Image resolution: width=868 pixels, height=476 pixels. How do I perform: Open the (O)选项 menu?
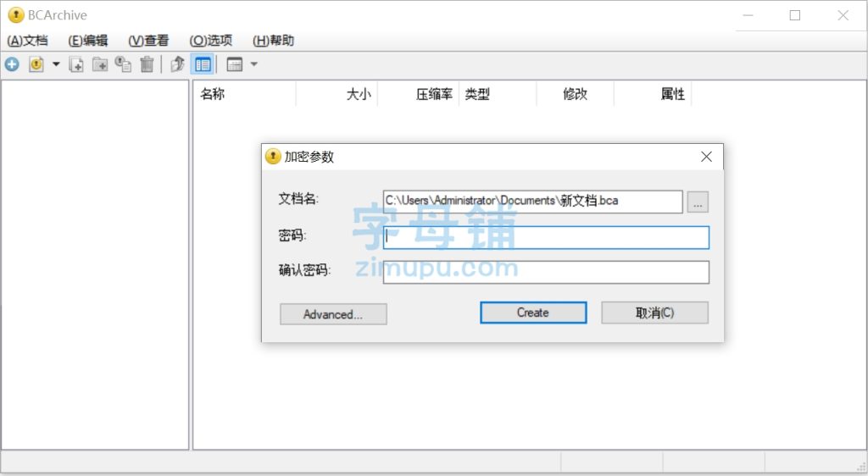tap(210, 41)
